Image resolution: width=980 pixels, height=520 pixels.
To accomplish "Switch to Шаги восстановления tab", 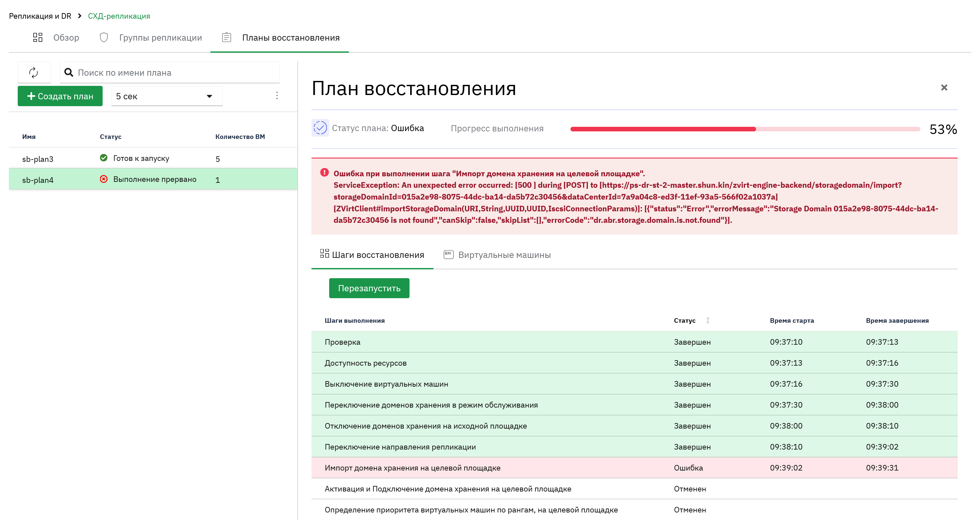I will click(x=372, y=255).
